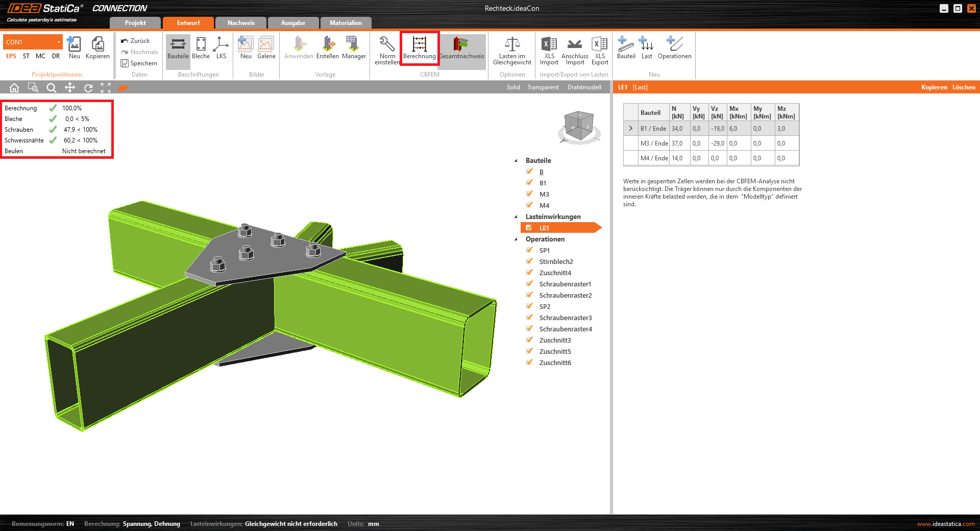
Task: Toggle the Stirnblech2 operation checkbox
Action: point(529,261)
